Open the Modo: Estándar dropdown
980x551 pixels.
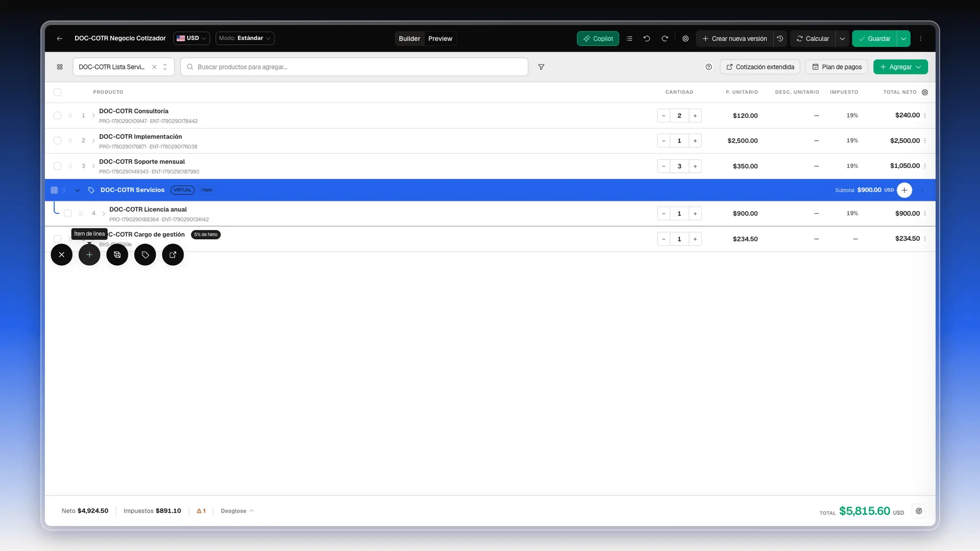coord(245,38)
